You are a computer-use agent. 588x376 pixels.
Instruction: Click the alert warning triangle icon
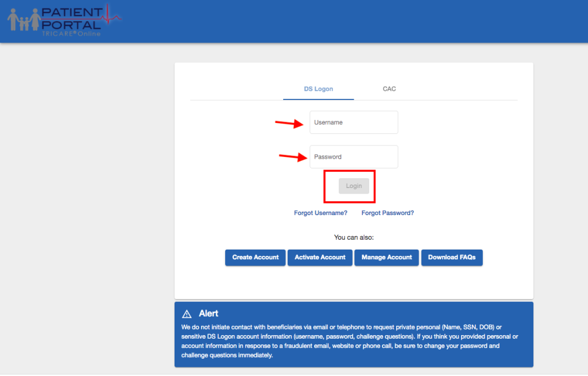pos(187,313)
